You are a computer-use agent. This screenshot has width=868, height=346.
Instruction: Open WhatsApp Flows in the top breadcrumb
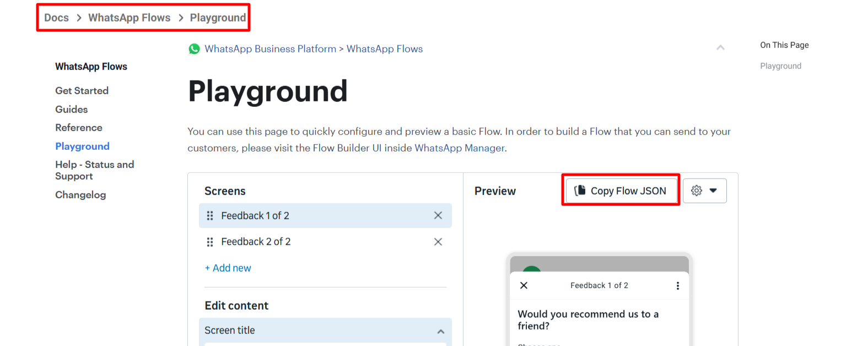(130, 18)
